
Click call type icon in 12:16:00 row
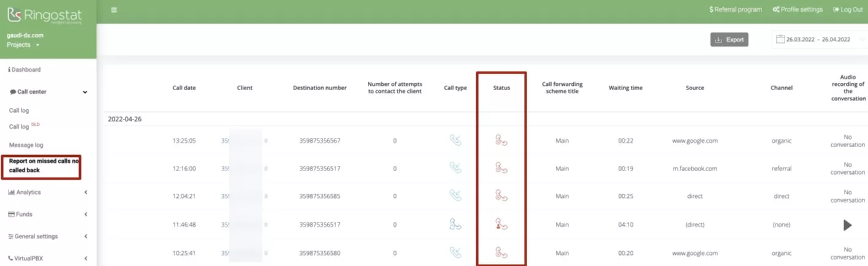pyautogui.click(x=455, y=168)
